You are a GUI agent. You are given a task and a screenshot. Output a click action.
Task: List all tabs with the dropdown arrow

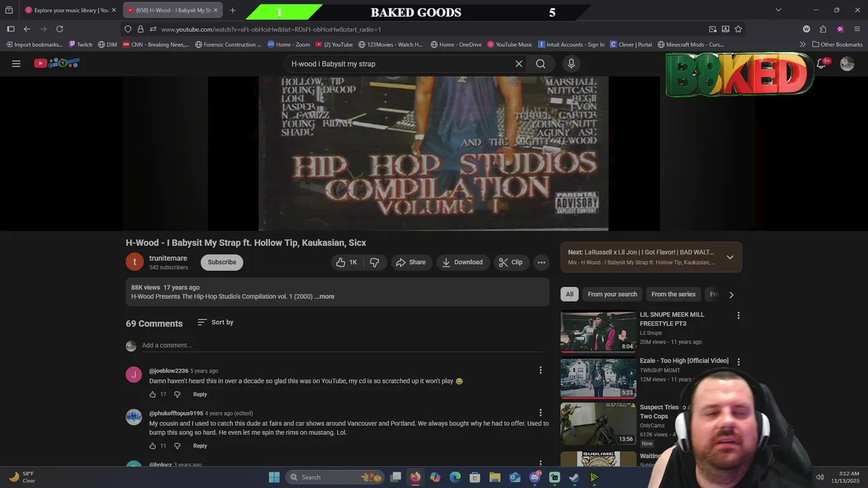coord(778,10)
